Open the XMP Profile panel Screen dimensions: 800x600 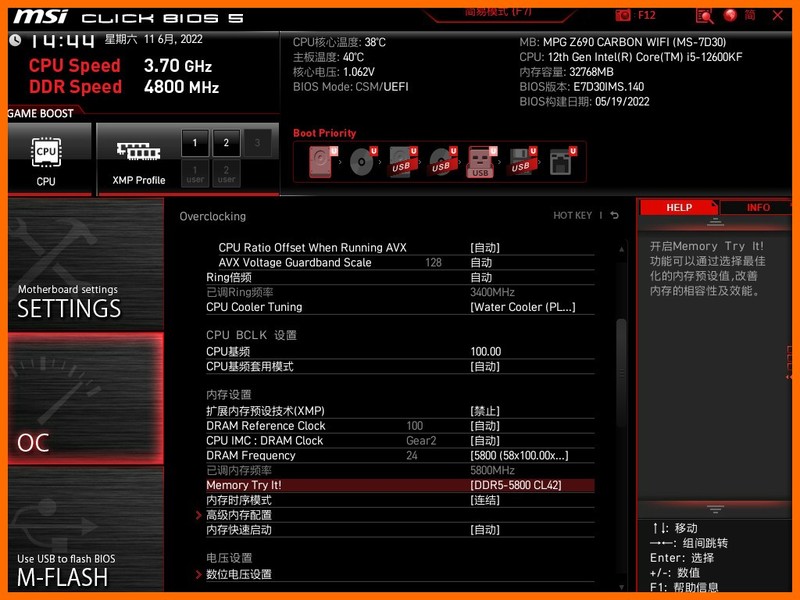[x=138, y=158]
